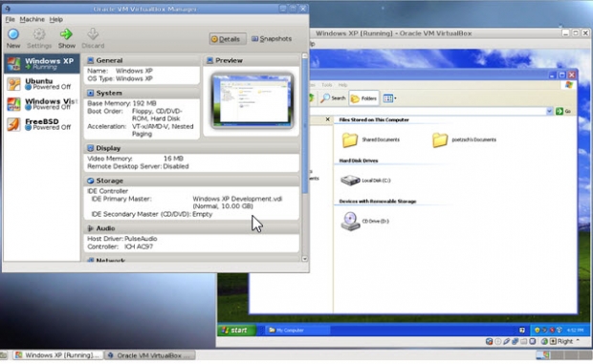Open the Tools menu in XP Explorer
The image size is (593, 364).
327,85
